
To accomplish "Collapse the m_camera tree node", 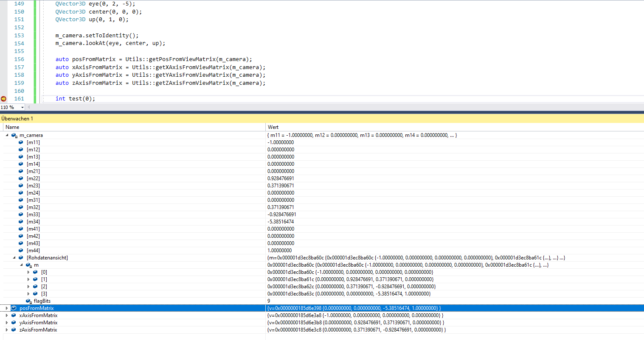I will (x=7, y=135).
